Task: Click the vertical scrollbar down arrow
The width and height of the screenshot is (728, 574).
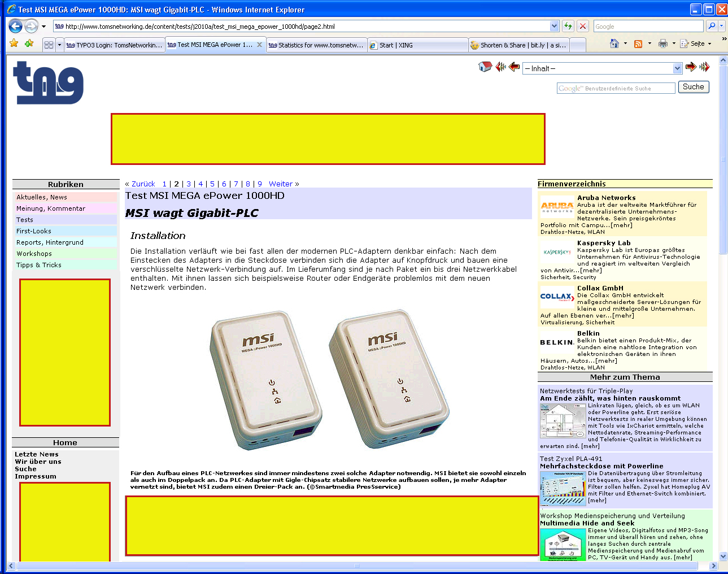Action: [x=723, y=556]
